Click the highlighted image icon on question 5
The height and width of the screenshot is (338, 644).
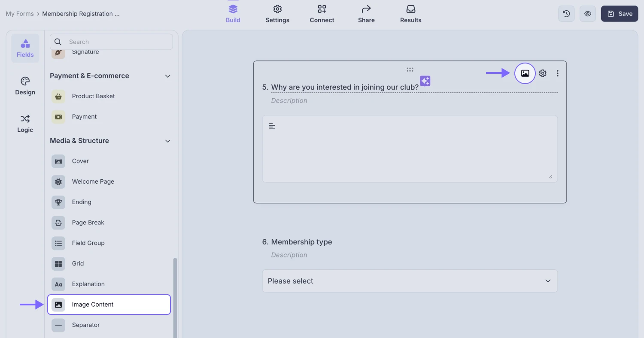pyautogui.click(x=525, y=73)
